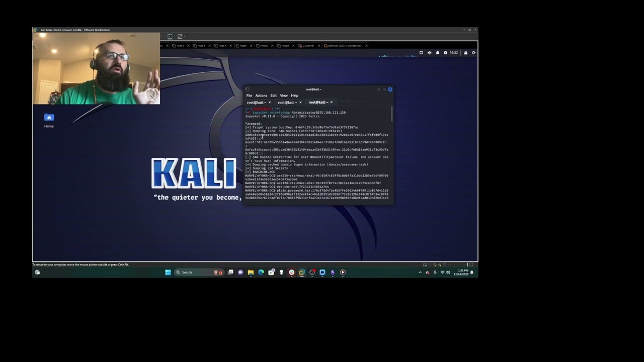Open Task View on Windows taskbar
Screen dimensions: 644x362
[x=230, y=272]
